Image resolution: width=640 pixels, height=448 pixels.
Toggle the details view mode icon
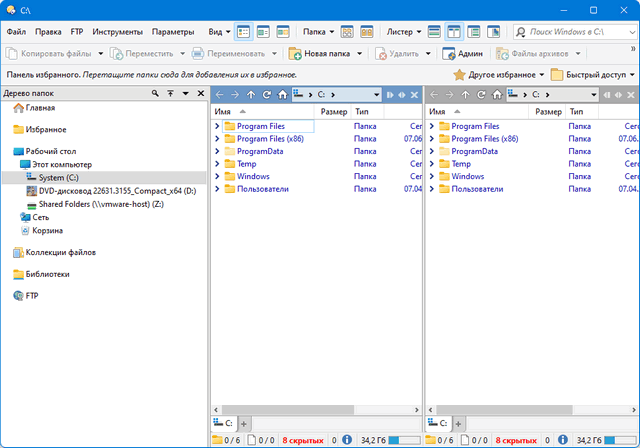coord(244,31)
